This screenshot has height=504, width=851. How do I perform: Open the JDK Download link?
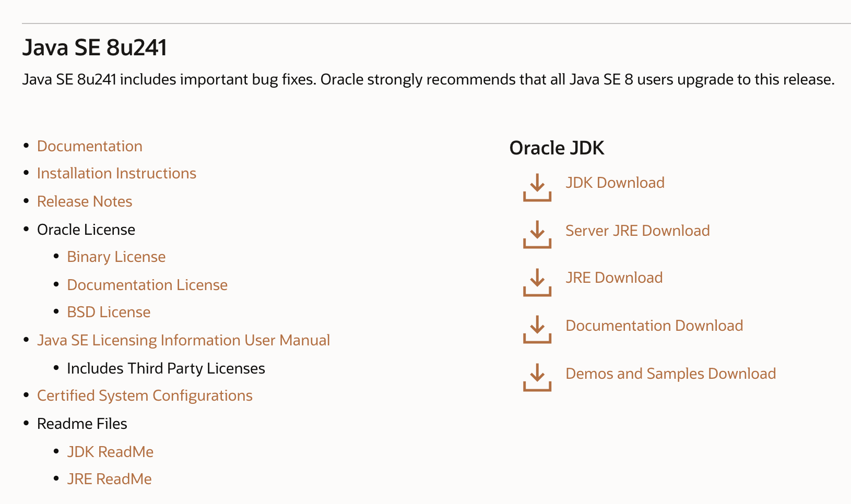pos(615,183)
